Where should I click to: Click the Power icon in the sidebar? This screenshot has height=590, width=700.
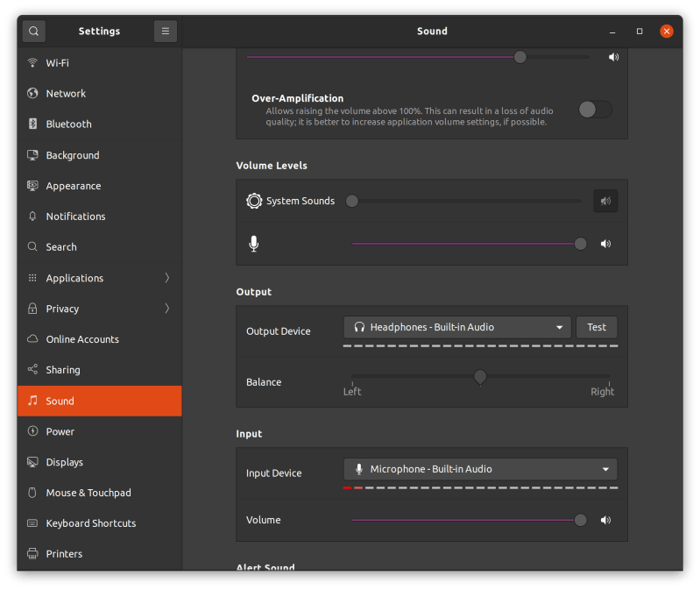coord(32,431)
